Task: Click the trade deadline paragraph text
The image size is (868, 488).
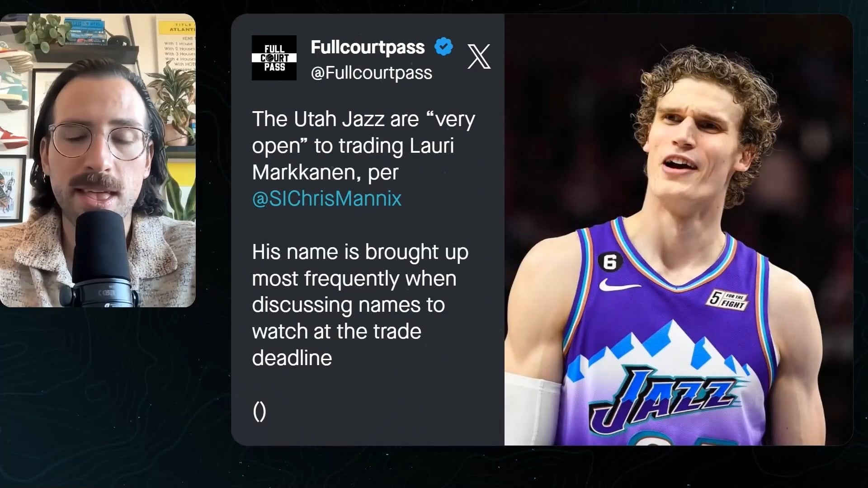Action: [x=360, y=305]
